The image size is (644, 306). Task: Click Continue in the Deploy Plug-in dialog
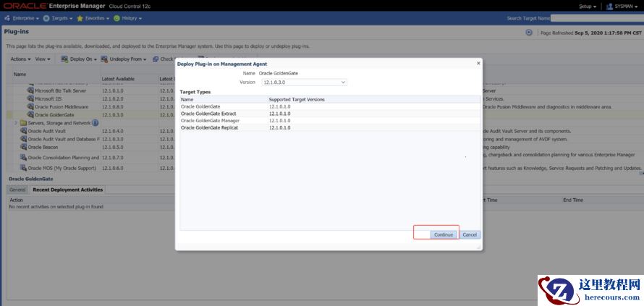tap(443, 234)
